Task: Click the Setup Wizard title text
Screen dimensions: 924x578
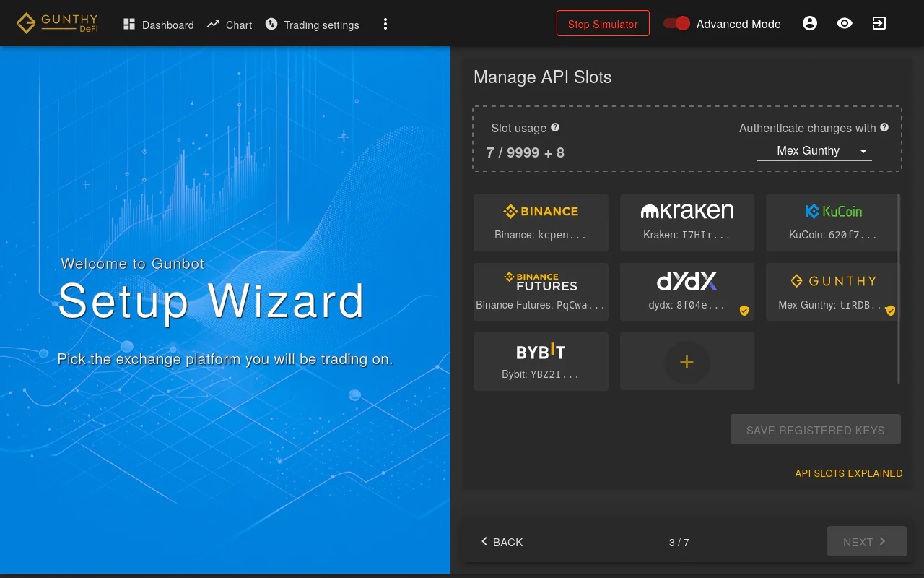Action: pos(212,301)
